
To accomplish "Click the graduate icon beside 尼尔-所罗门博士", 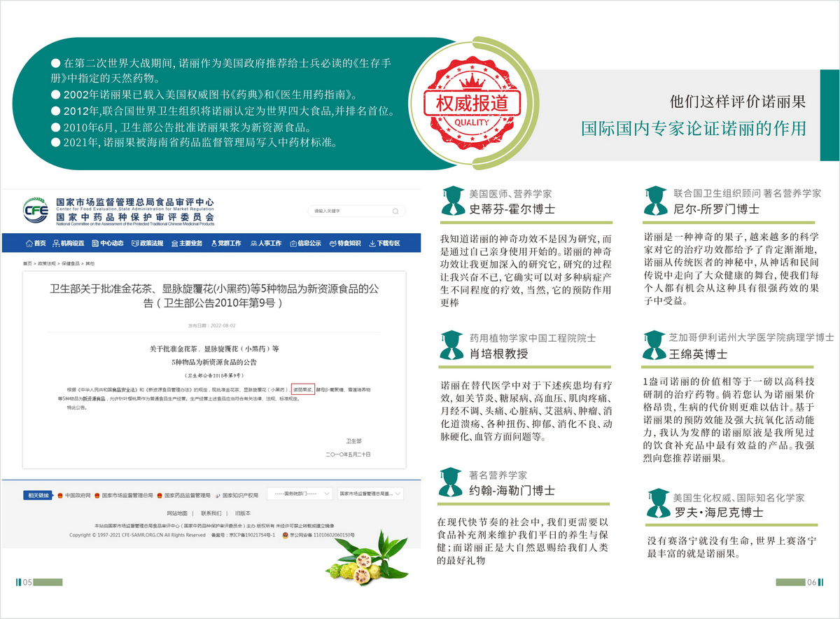I will pos(655,201).
